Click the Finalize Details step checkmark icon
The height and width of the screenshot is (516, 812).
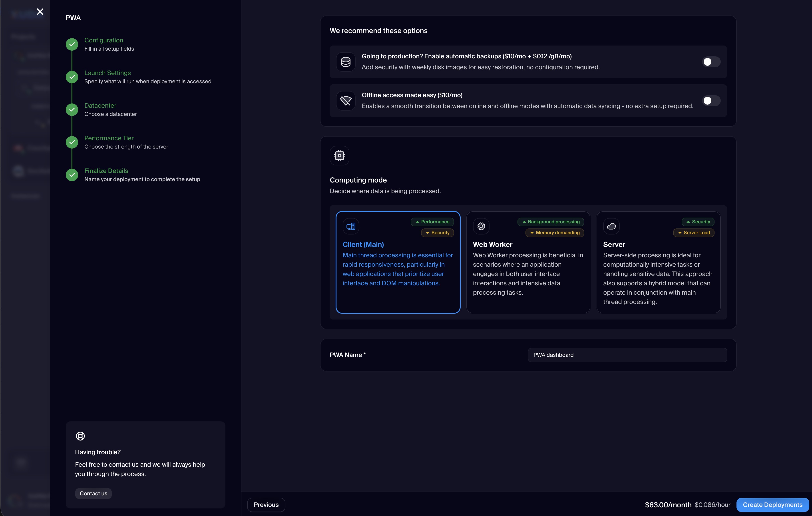point(72,175)
